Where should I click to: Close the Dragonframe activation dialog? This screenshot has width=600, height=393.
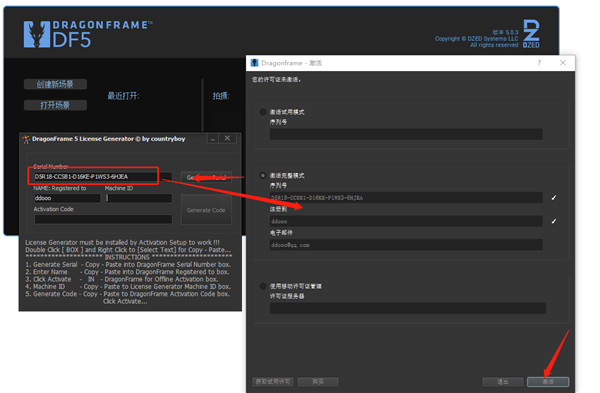coord(563,63)
